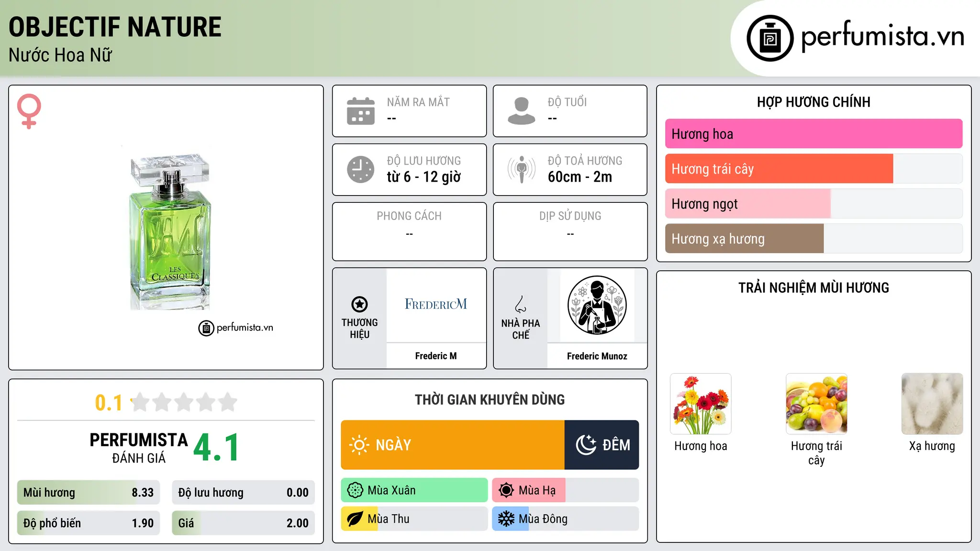Click the ĐÊM label on the dark bar
The image size is (980, 551).
(x=616, y=445)
